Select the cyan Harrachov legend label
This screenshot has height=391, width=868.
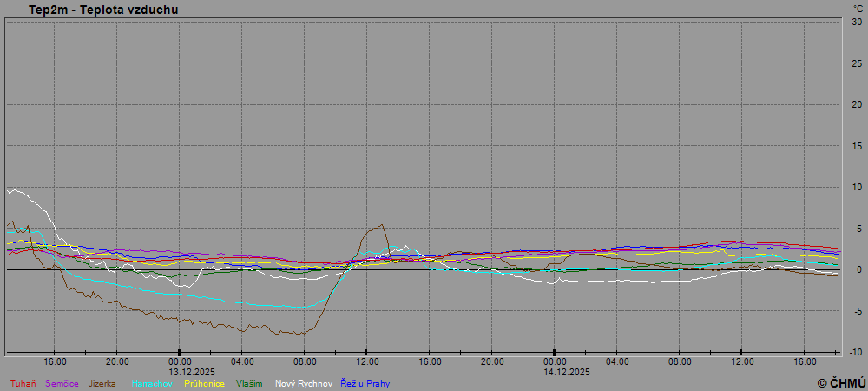click(153, 383)
